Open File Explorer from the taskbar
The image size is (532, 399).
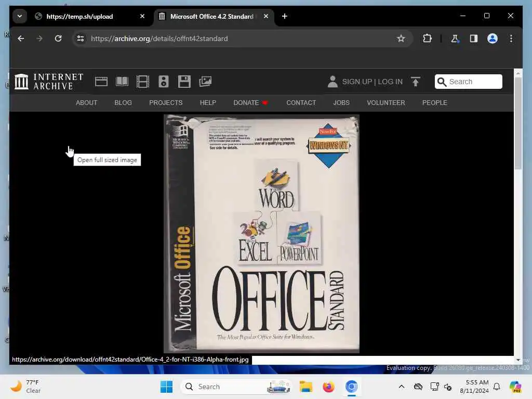click(x=305, y=387)
